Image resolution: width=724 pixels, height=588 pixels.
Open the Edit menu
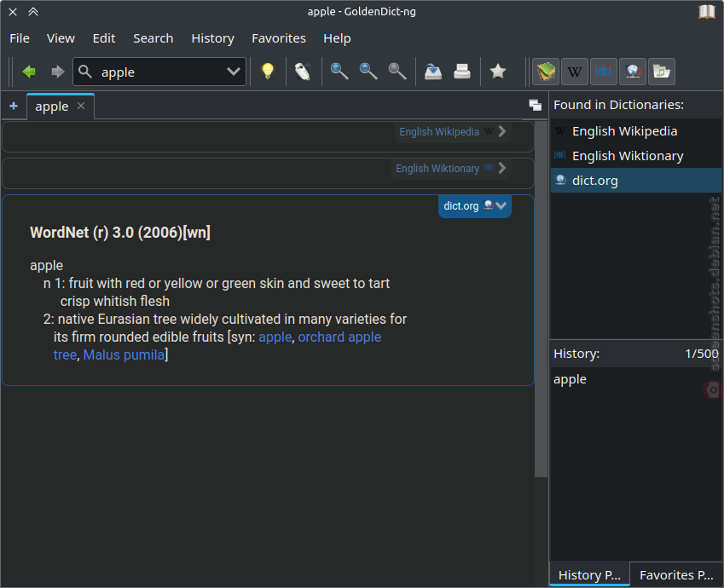pos(104,38)
